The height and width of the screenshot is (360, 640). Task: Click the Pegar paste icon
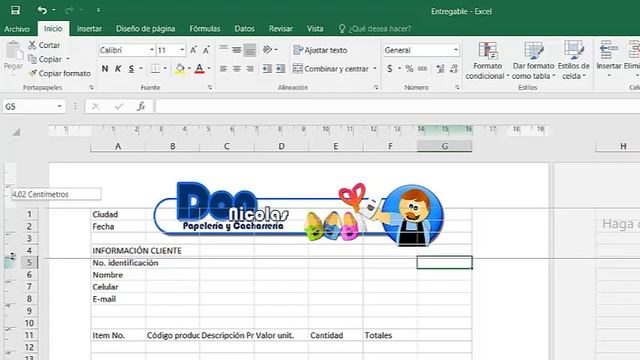coord(13,51)
